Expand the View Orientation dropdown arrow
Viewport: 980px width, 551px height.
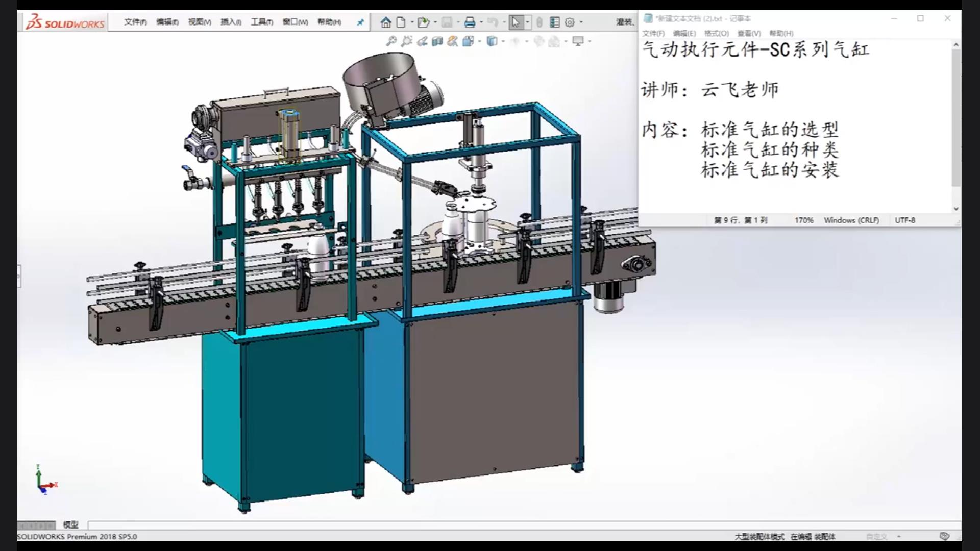479,41
